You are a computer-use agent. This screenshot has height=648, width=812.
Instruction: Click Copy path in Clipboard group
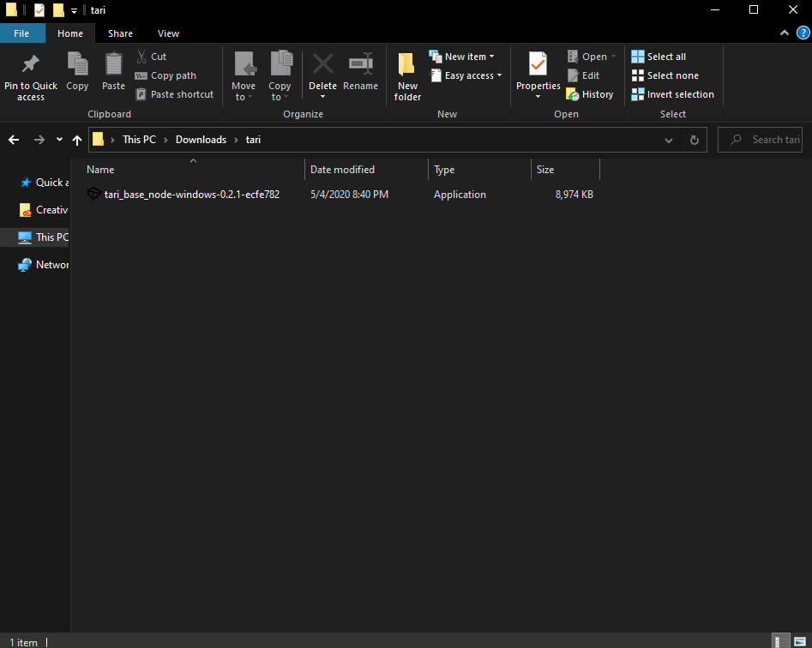[165, 75]
